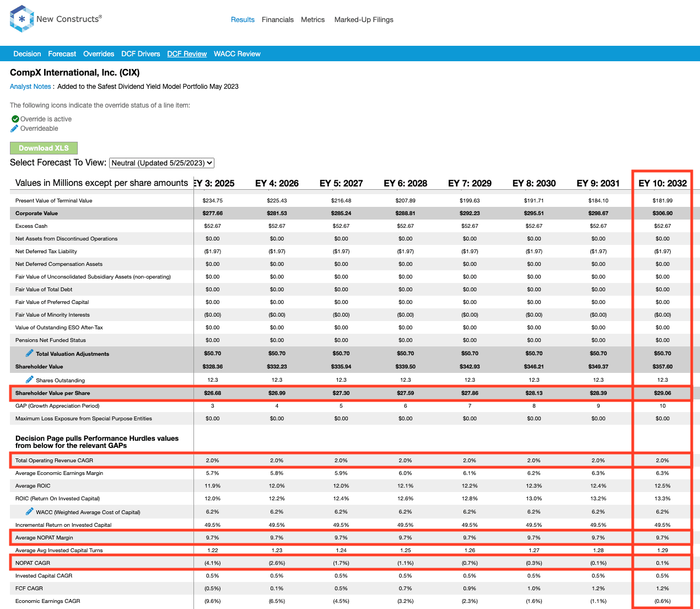Click the New Constructs hexagon logo
The height and width of the screenshot is (609, 700).
click(x=22, y=19)
